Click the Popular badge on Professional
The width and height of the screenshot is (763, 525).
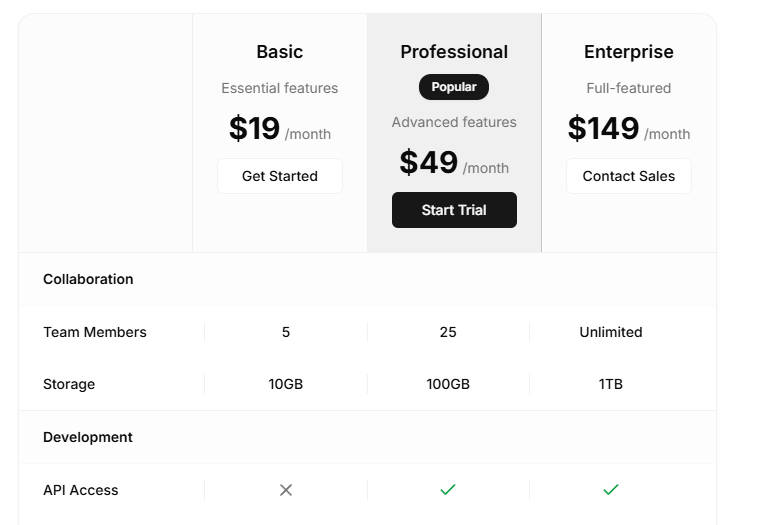coord(454,87)
